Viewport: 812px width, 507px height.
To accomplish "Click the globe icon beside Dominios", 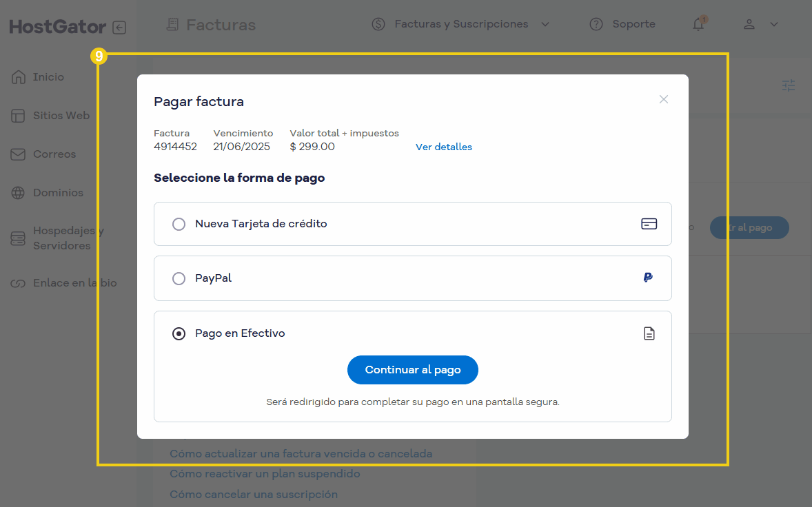I will (x=18, y=193).
